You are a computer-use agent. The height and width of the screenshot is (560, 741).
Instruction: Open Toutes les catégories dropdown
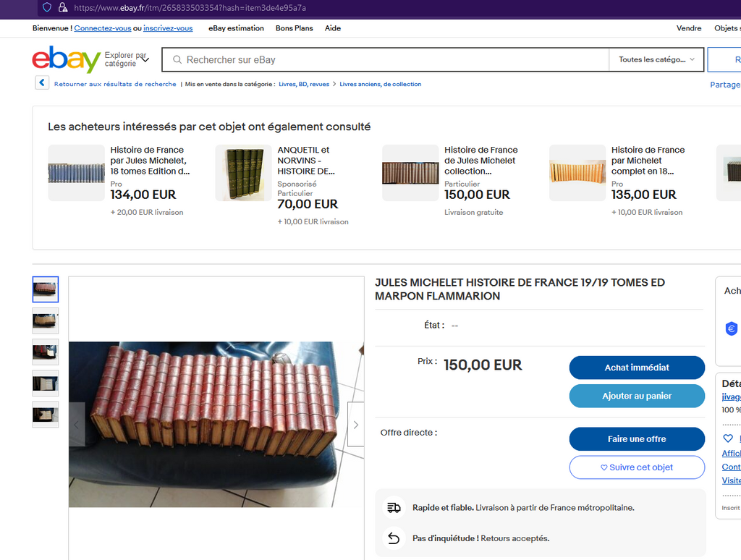click(x=656, y=59)
